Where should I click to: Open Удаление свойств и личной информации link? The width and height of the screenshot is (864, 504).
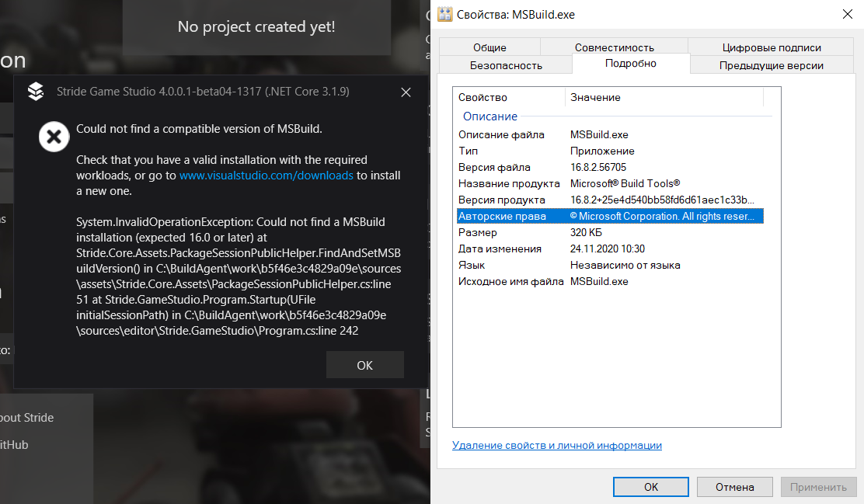pos(556,445)
